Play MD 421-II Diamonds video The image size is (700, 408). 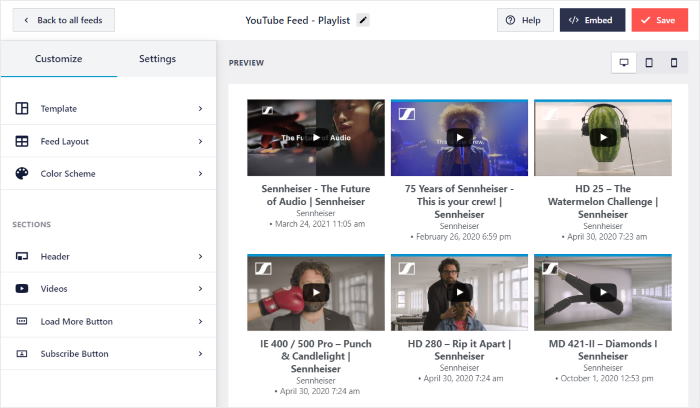pyautogui.click(x=603, y=292)
